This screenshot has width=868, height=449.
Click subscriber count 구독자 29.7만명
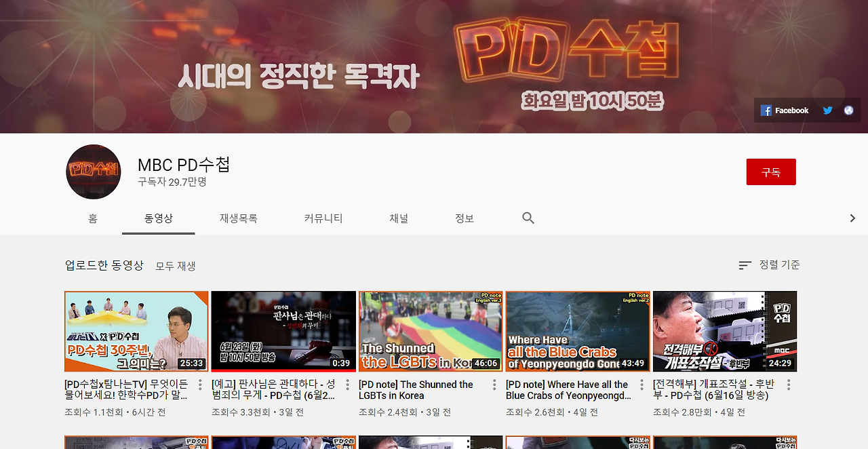click(172, 182)
